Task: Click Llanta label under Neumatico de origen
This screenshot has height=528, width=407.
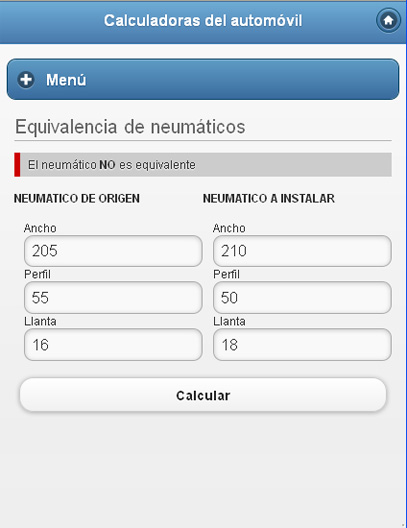Action: click(x=40, y=321)
